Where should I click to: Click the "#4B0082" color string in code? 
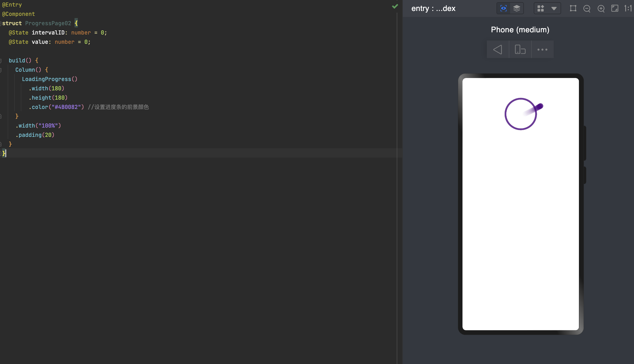tap(66, 107)
